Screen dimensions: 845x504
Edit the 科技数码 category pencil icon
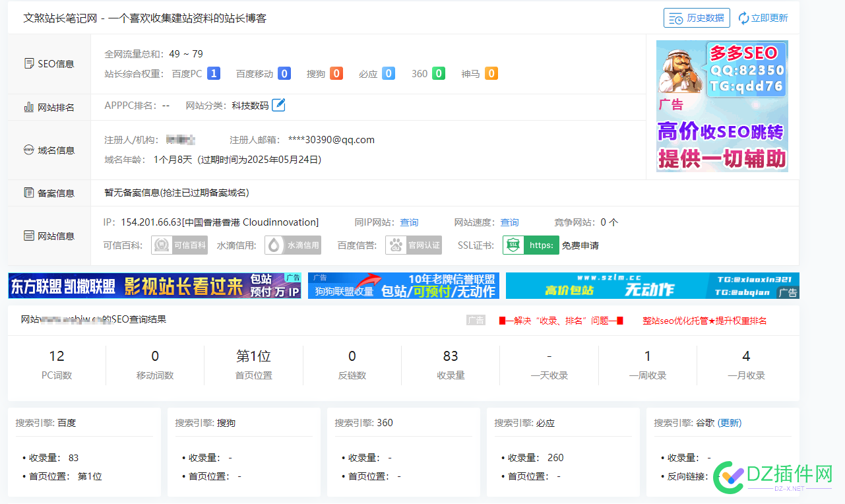pos(278,105)
